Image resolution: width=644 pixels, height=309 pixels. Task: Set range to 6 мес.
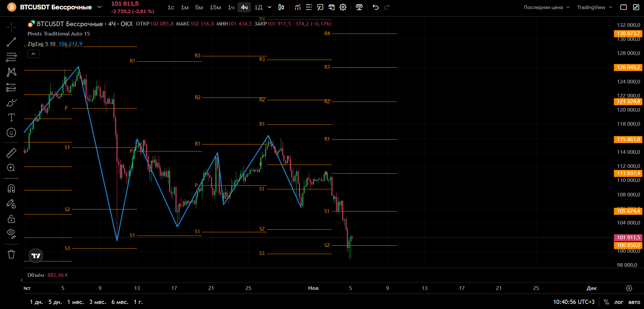(x=120, y=302)
